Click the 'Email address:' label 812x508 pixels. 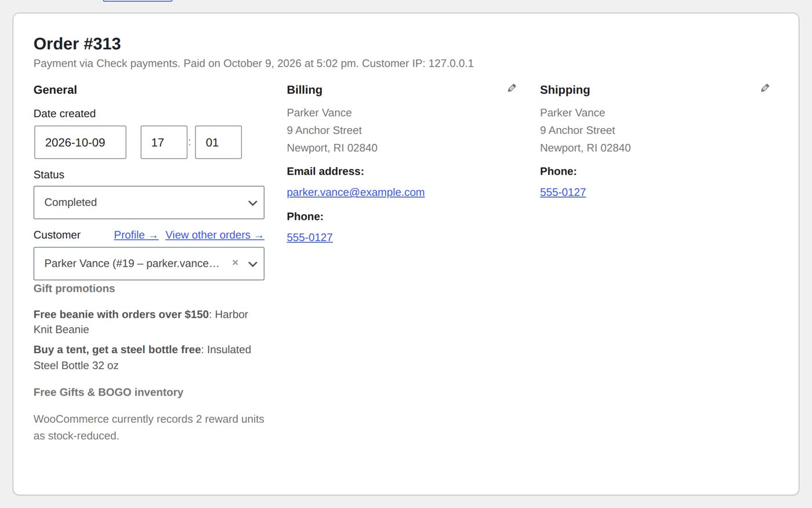pyautogui.click(x=325, y=171)
